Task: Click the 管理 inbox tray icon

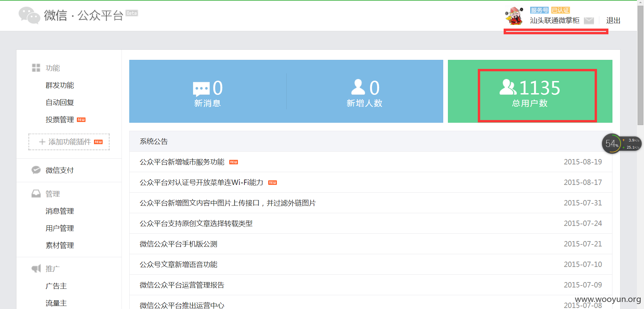Action: pyautogui.click(x=36, y=194)
